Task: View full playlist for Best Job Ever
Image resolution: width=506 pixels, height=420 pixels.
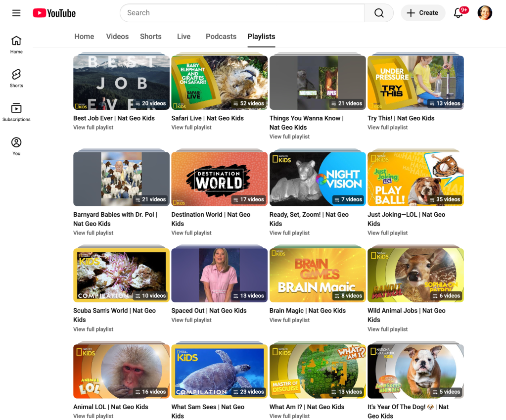Action: click(x=93, y=128)
